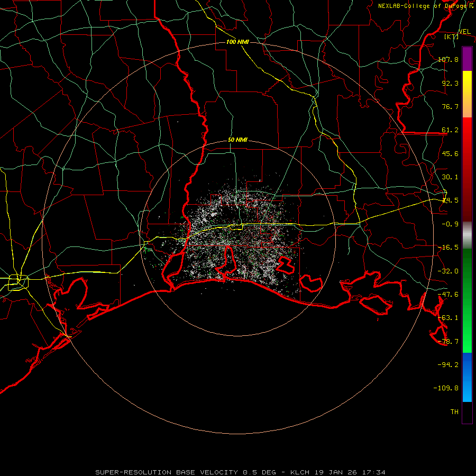Click the 76.7 velocity scale value
This screenshot has height=476, width=476.
coord(450,106)
